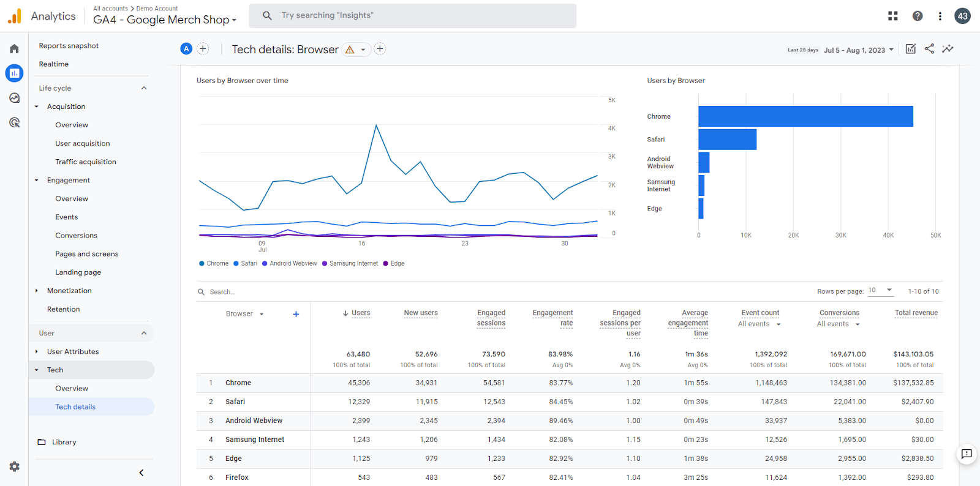
Task: Sort by New users column header
Action: tap(421, 313)
